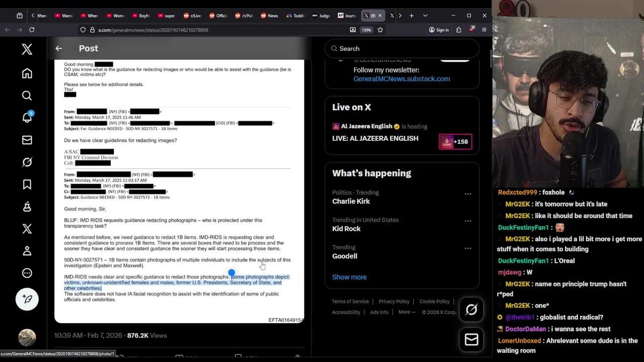This screenshot has height=362, width=644.
Task: Open Messages envelope in the left sidebar
Action: click(27, 140)
